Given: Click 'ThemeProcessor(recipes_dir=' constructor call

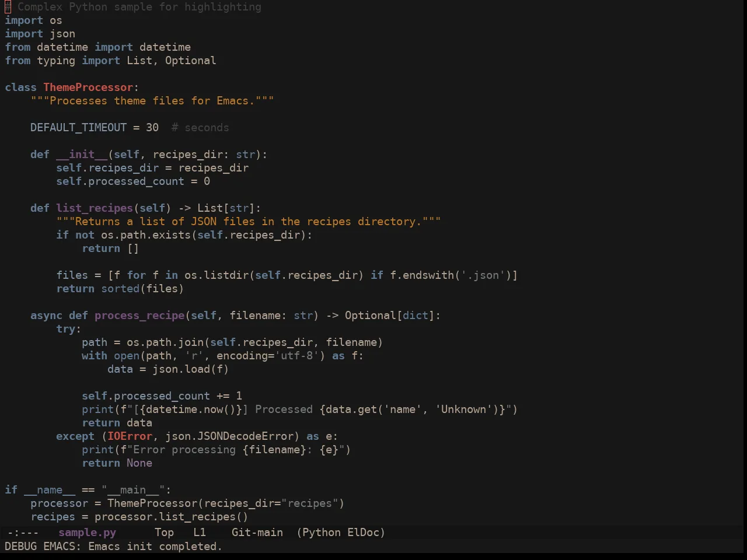Looking at the screenshot, I should (194, 503).
